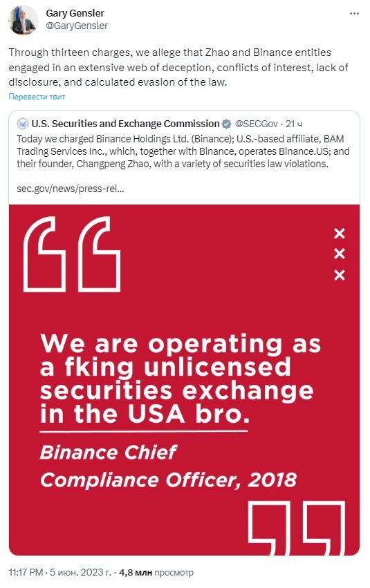Image resolution: width=370 pixels, height=588 pixels.
Task: Click the main tweet text about thirteen charges
Action: pyautogui.click(x=178, y=67)
